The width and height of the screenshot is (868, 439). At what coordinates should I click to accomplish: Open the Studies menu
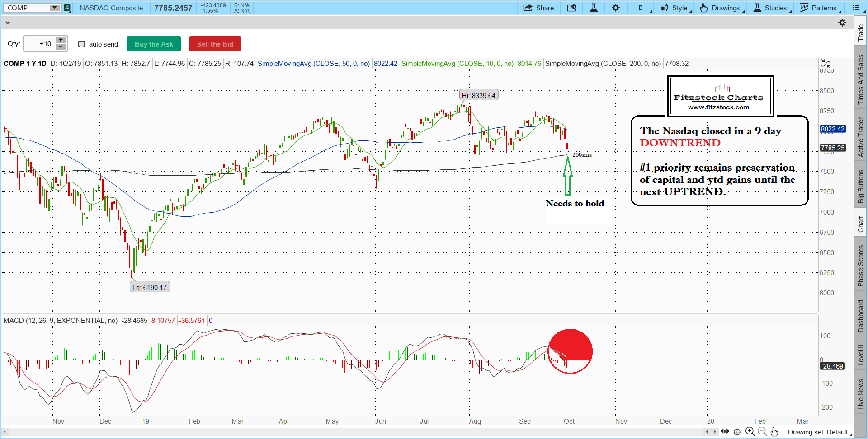(772, 8)
